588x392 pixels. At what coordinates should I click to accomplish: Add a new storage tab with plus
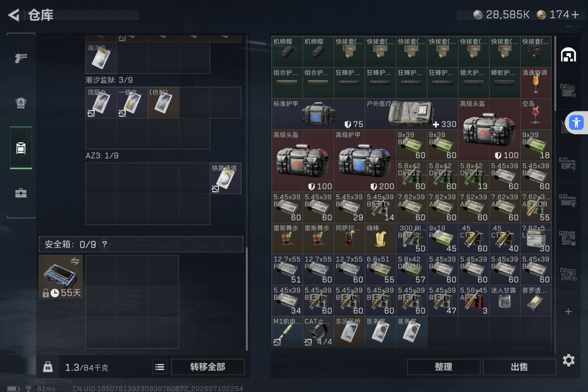pyautogui.click(x=568, y=311)
